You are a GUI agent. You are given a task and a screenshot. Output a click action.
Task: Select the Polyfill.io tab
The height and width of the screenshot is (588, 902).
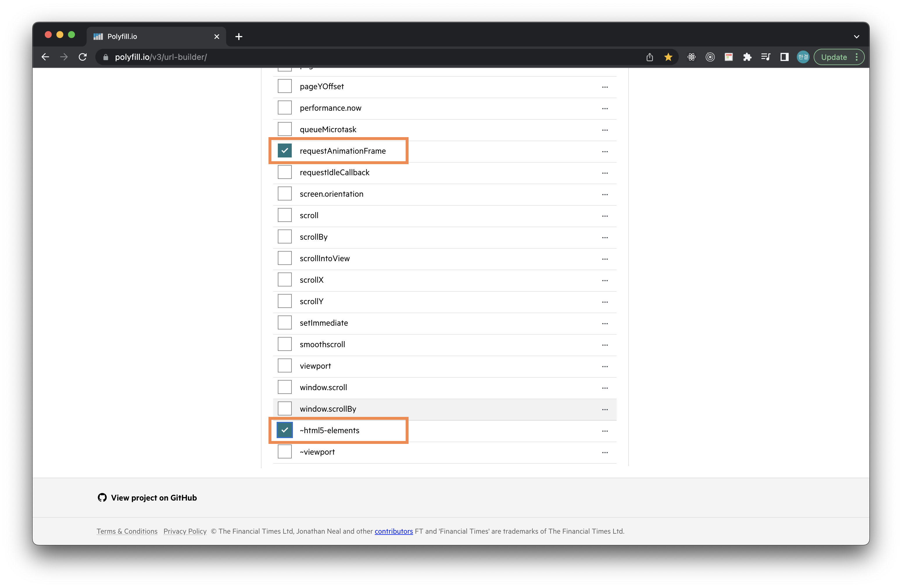tap(152, 37)
